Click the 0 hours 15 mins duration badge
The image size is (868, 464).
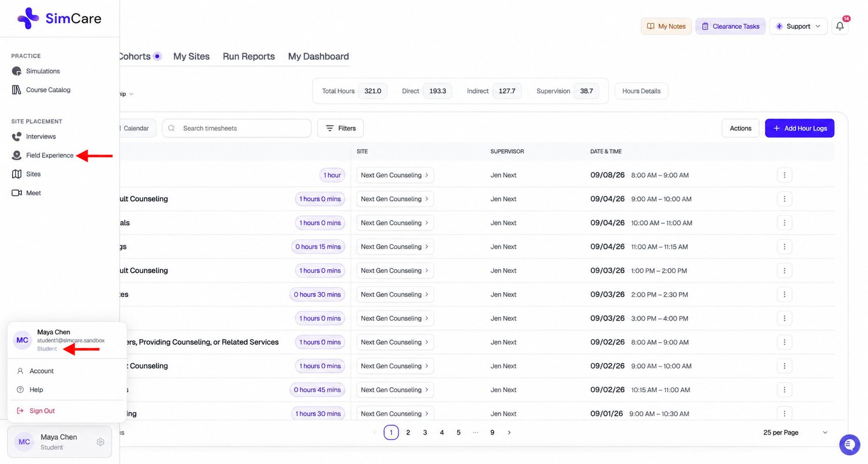pyautogui.click(x=318, y=247)
